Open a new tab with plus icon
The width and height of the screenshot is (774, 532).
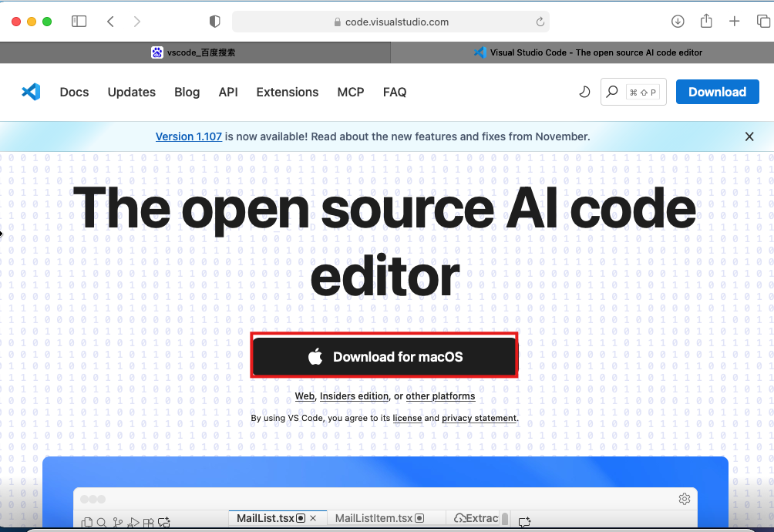tap(735, 22)
